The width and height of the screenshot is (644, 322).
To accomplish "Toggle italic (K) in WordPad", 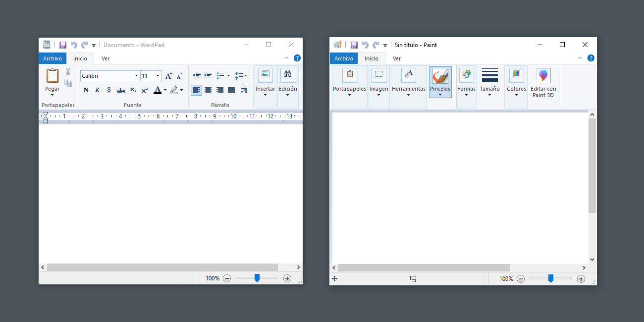I will (97, 90).
